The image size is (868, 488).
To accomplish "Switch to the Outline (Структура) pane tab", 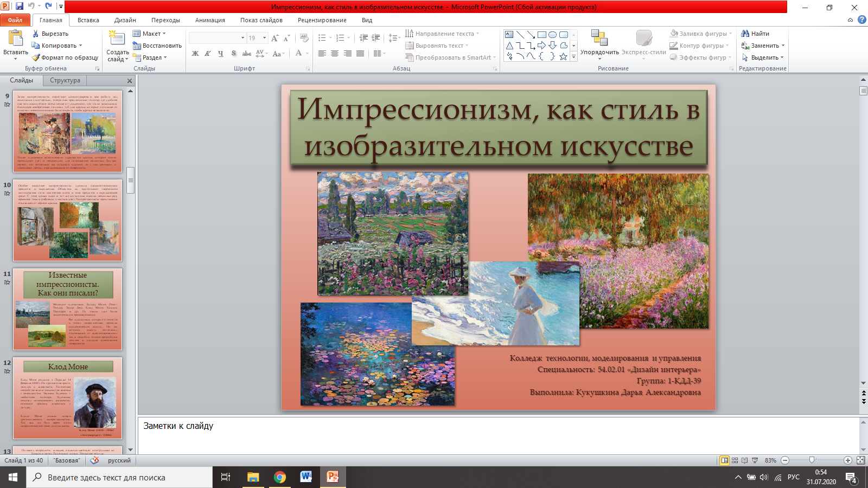I will click(x=65, y=80).
